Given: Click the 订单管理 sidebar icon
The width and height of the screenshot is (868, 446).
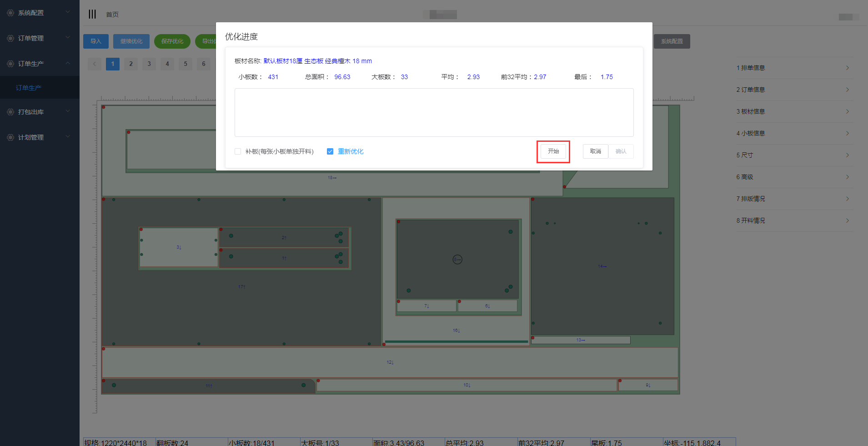Looking at the screenshot, I should pos(10,38).
